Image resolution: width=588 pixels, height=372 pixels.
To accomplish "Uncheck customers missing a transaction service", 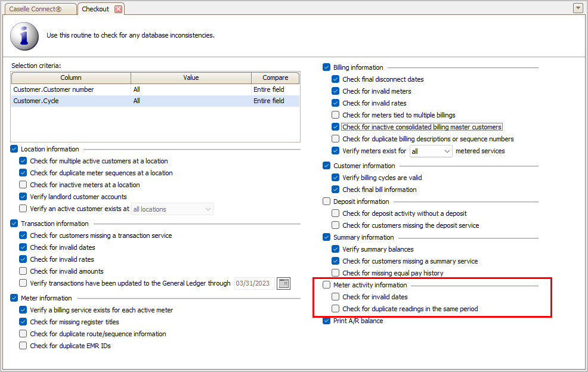I will (23, 235).
